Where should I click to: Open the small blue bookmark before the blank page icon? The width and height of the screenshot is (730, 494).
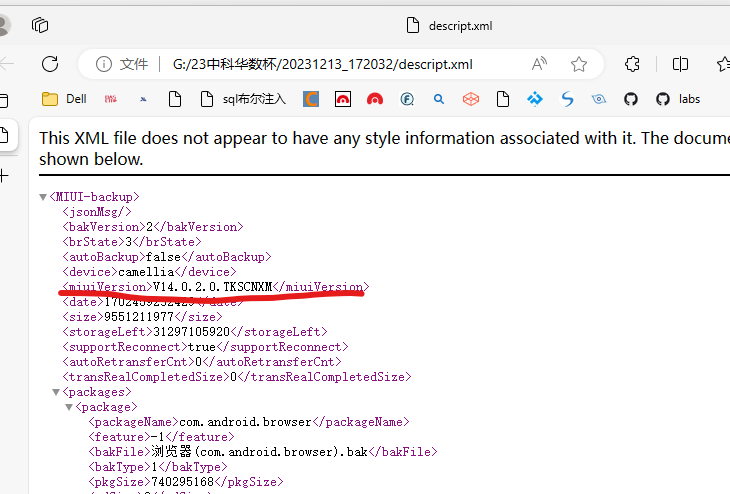point(143,99)
